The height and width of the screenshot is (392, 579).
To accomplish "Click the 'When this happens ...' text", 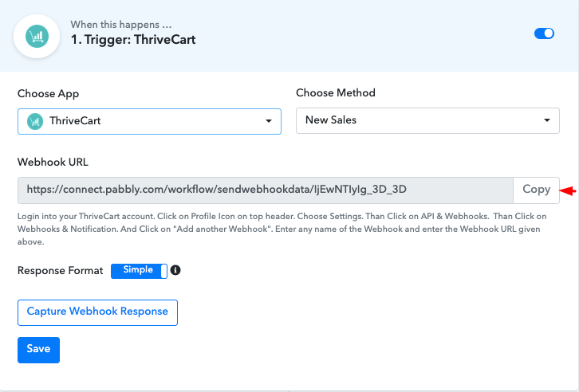I will click(121, 25).
